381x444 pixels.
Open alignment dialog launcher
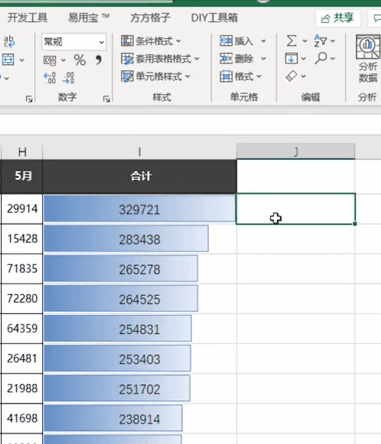click(x=29, y=99)
